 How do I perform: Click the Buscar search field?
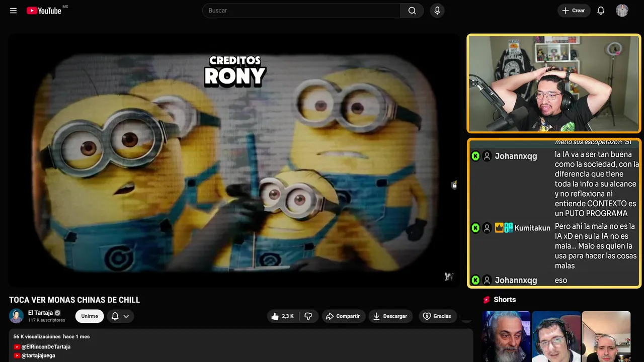(x=301, y=11)
